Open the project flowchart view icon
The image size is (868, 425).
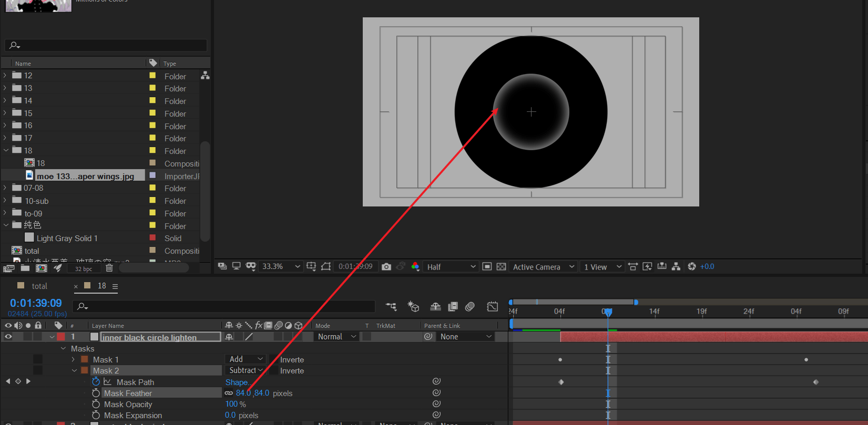(205, 76)
